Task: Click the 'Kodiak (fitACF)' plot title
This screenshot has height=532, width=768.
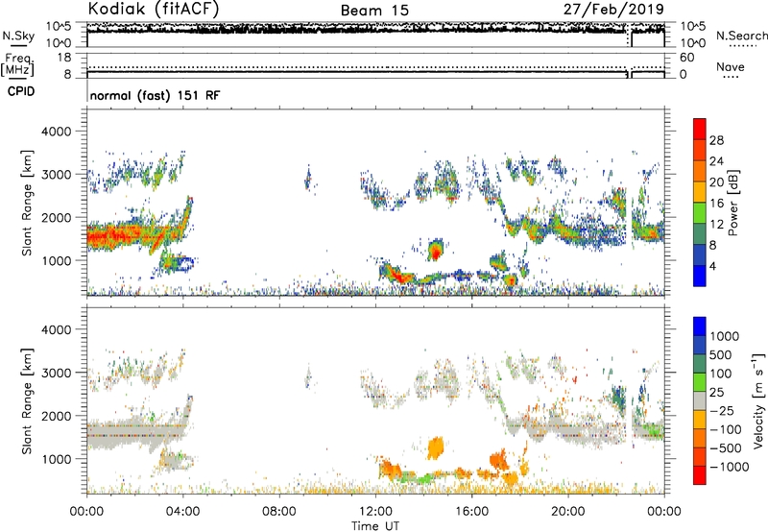Action: (x=154, y=9)
